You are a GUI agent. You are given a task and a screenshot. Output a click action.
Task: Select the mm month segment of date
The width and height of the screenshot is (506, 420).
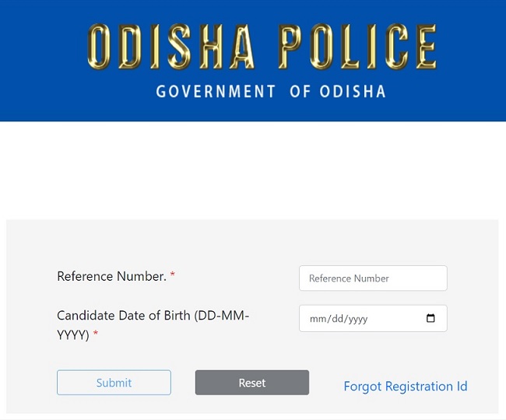[x=317, y=319]
